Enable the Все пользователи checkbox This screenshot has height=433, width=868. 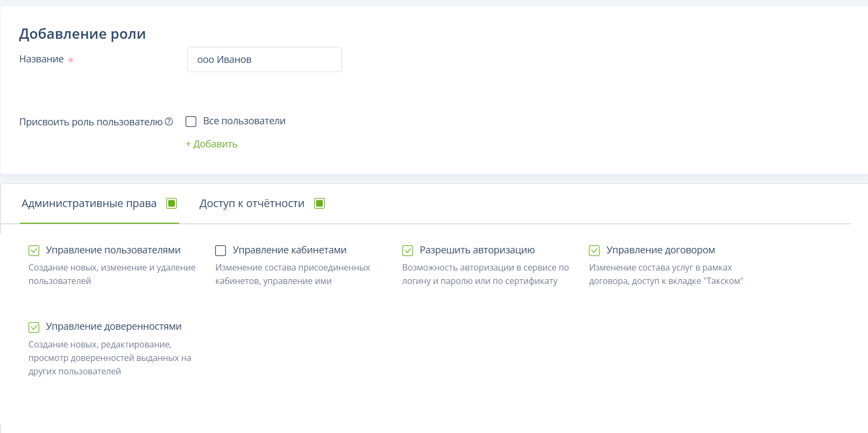[191, 122]
